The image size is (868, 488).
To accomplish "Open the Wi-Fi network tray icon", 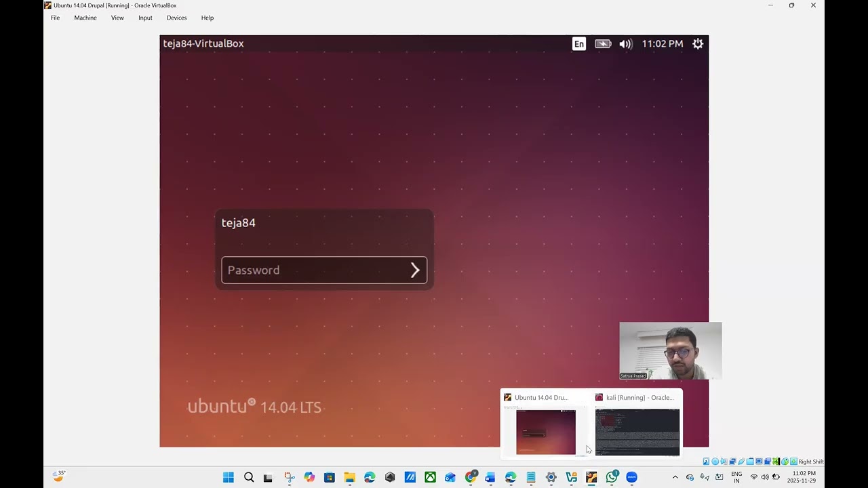I will 753,477.
